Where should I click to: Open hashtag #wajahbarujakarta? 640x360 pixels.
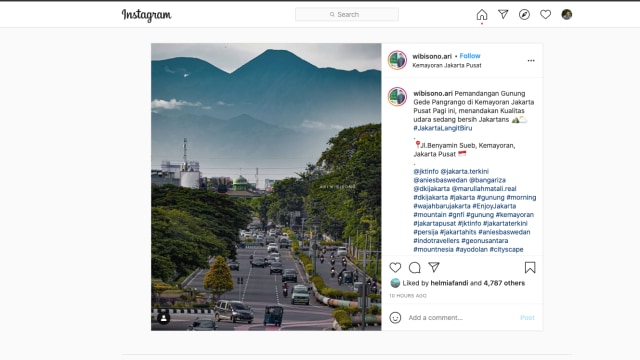pos(442,206)
